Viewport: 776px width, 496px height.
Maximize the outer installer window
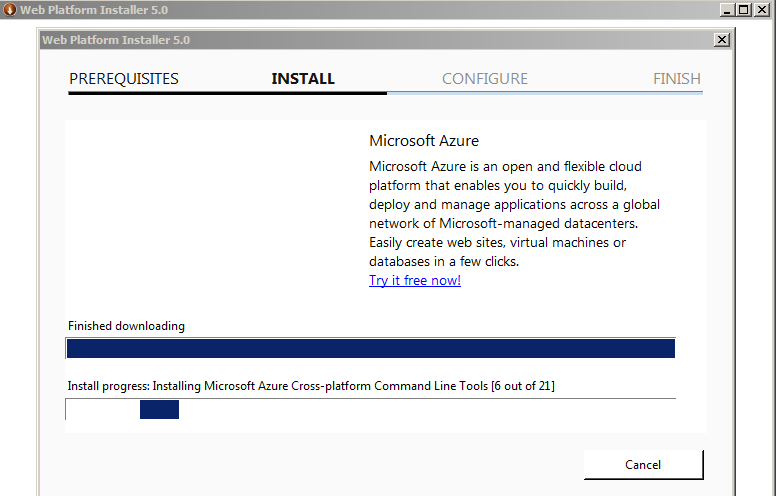[743, 9]
